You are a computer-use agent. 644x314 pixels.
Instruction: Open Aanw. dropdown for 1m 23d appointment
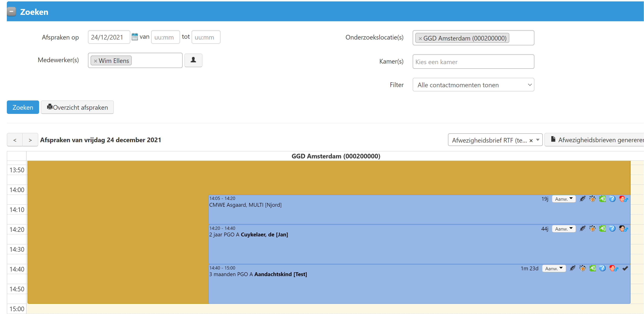(x=553, y=268)
